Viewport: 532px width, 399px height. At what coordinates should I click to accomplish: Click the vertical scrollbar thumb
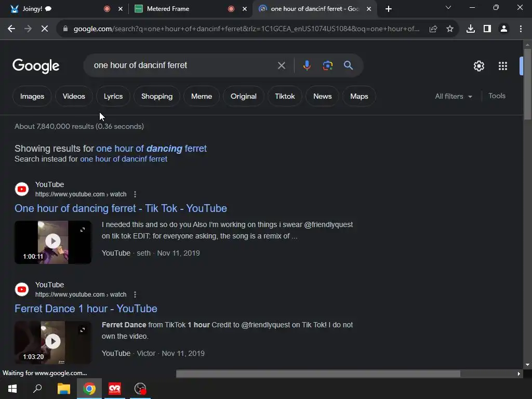click(x=527, y=84)
